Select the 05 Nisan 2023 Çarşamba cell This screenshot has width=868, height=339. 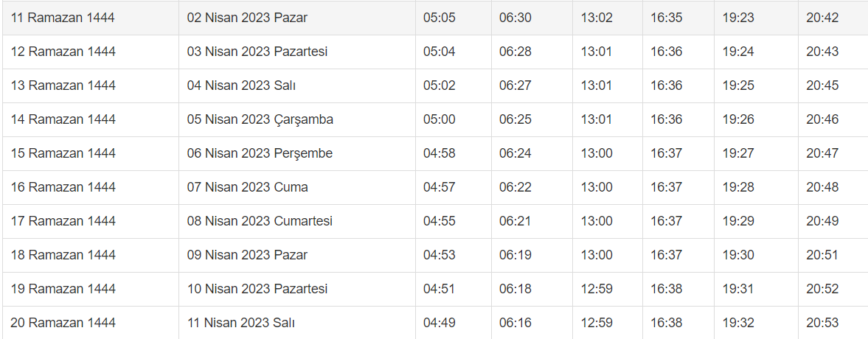pyautogui.click(x=260, y=119)
